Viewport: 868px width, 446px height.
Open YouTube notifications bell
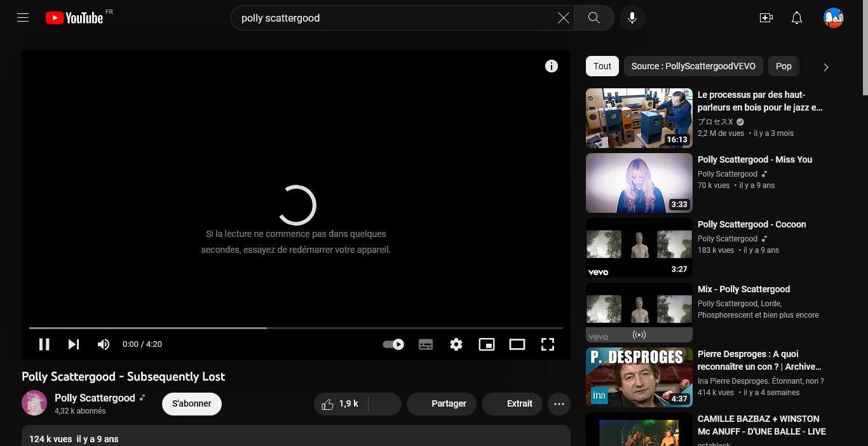coord(796,18)
